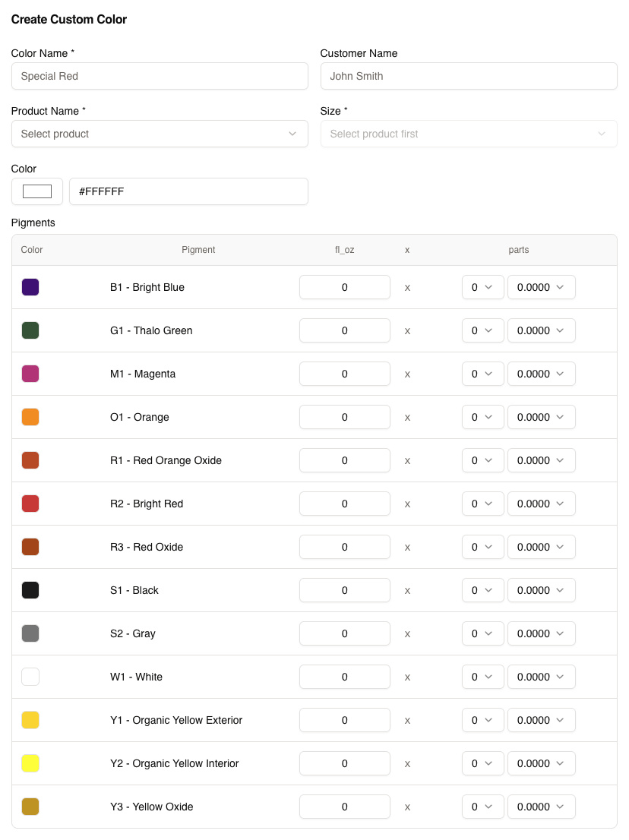Click fl_oz field for S1 Black

344,590
